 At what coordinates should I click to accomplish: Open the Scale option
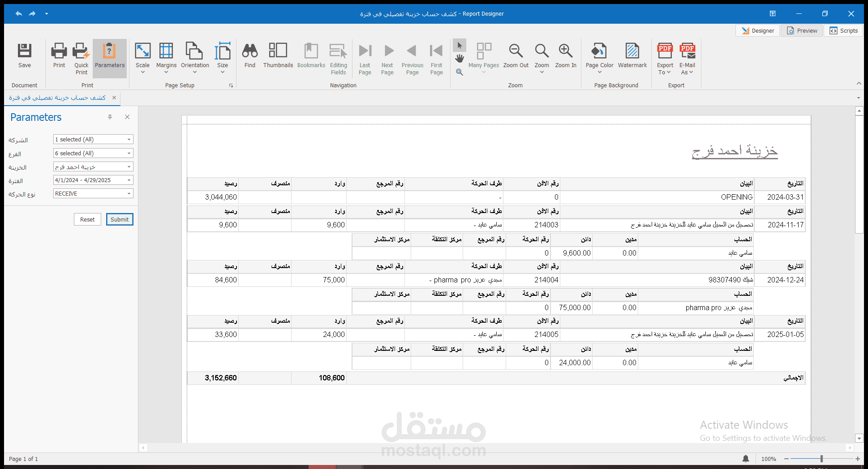click(142, 58)
